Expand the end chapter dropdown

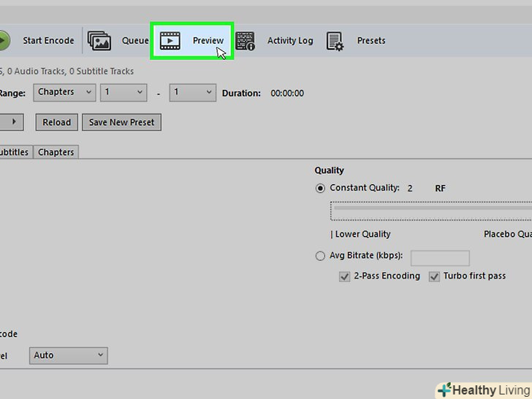pos(193,92)
